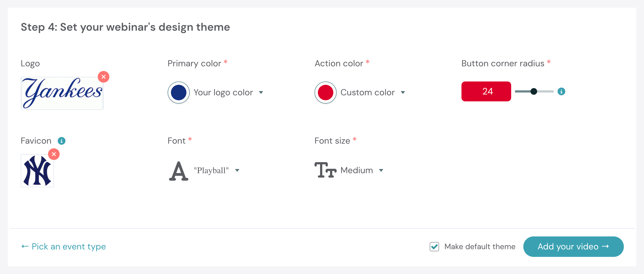Image resolution: width=644 pixels, height=274 pixels.
Task: Click the 'Make default theme' label
Action: (480, 247)
